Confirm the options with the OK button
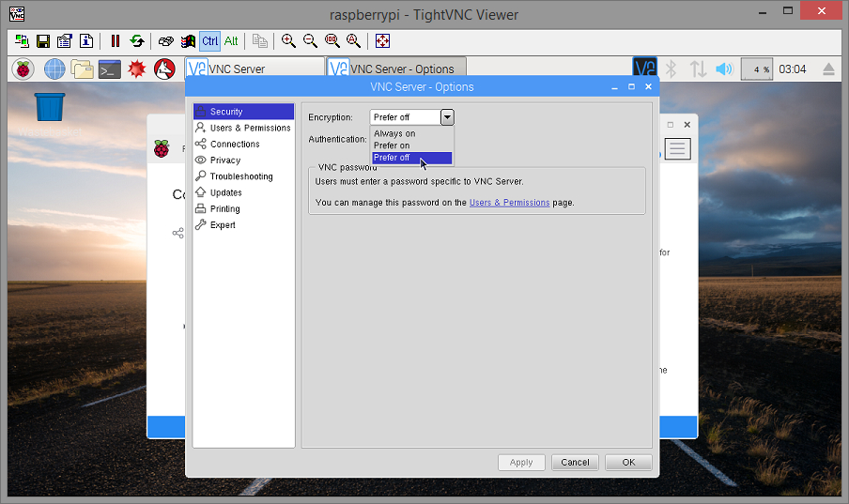This screenshot has height=504, width=849. click(628, 463)
